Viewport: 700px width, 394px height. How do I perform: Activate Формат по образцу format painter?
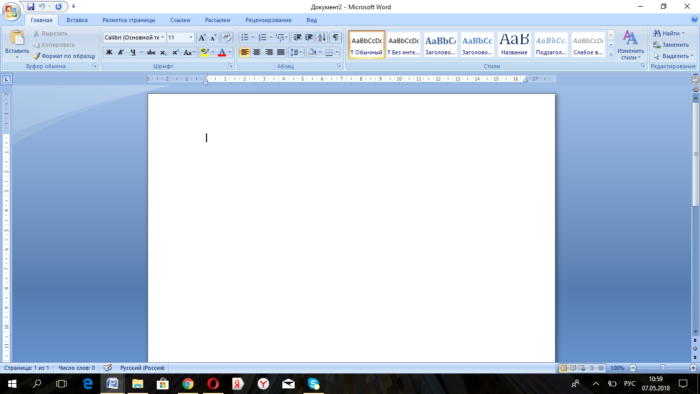click(x=64, y=56)
